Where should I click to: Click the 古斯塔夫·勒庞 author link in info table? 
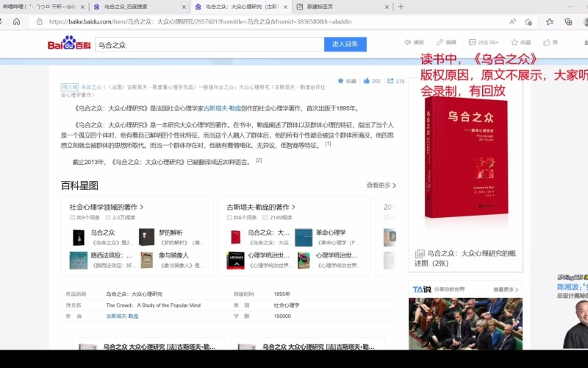tap(122, 316)
